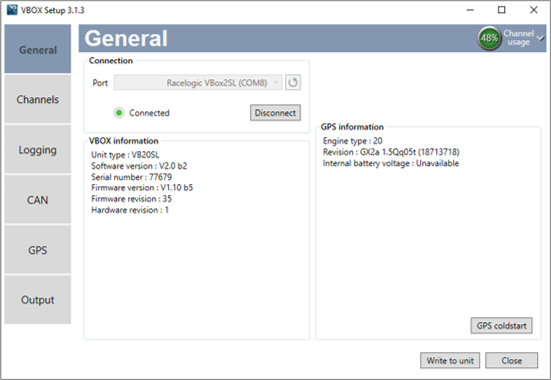Click the Disconnect button
The height and width of the screenshot is (380, 551).
pyautogui.click(x=275, y=113)
